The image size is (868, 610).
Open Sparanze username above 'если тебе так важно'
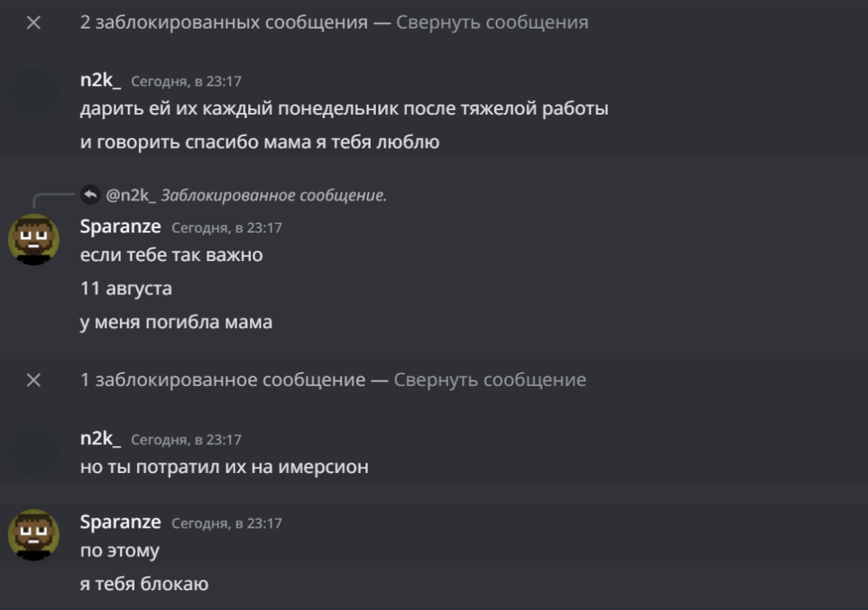click(x=121, y=226)
